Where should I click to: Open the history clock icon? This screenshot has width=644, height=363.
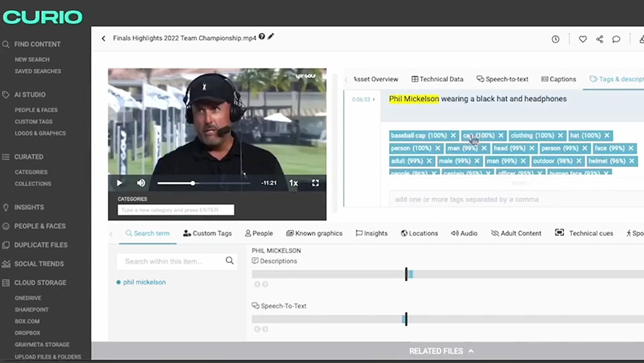(555, 39)
